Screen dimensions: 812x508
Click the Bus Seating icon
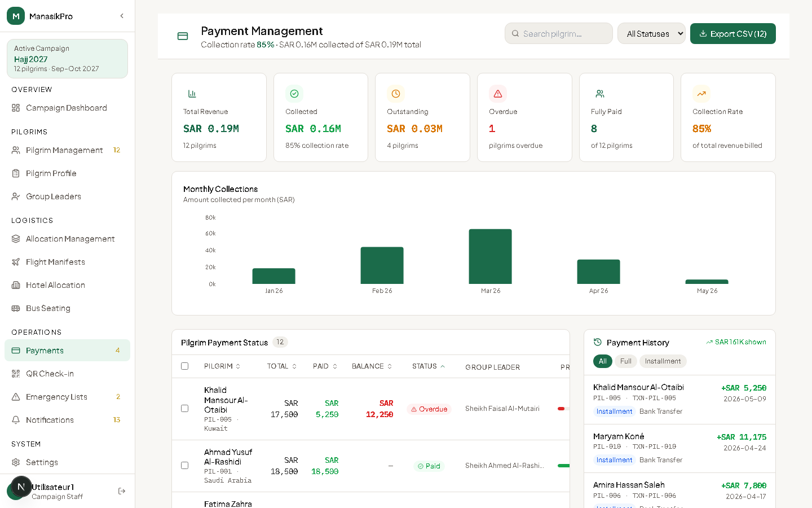tap(16, 308)
